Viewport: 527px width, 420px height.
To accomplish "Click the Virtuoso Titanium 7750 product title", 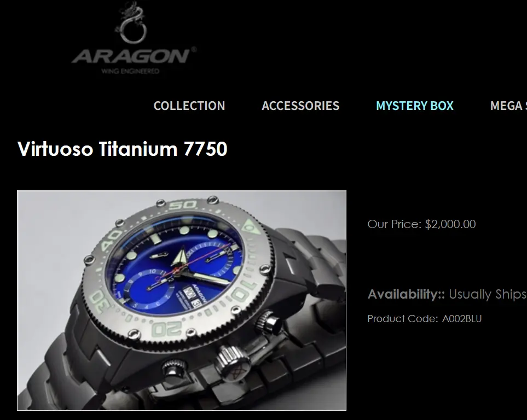I will [123, 149].
